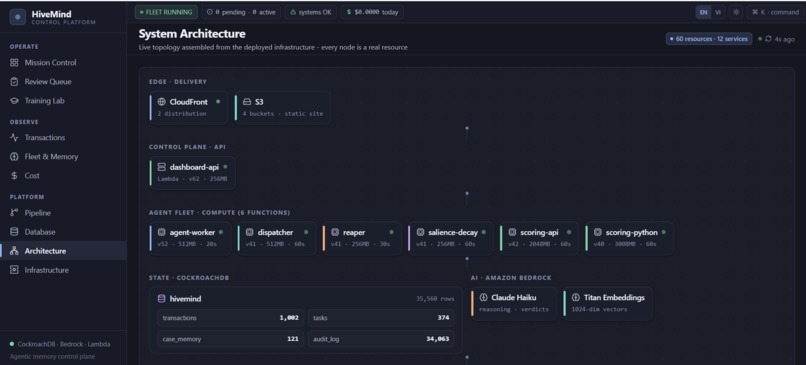Click the scoring-api chip icon
Viewport: 806px width, 365px height.
512,232
